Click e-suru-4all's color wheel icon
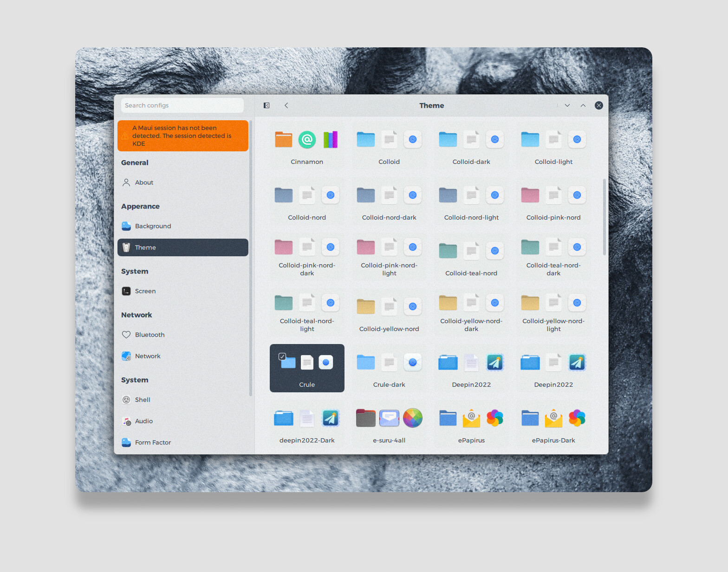The height and width of the screenshot is (572, 728). [413, 418]
